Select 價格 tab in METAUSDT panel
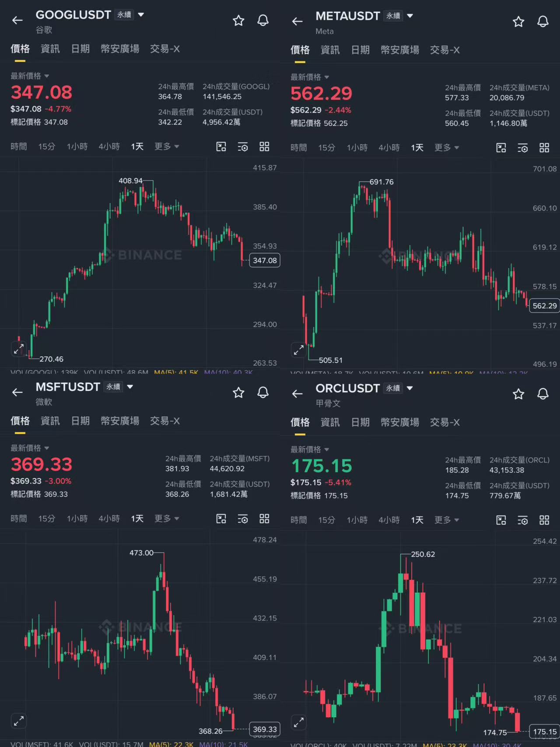 300,50
